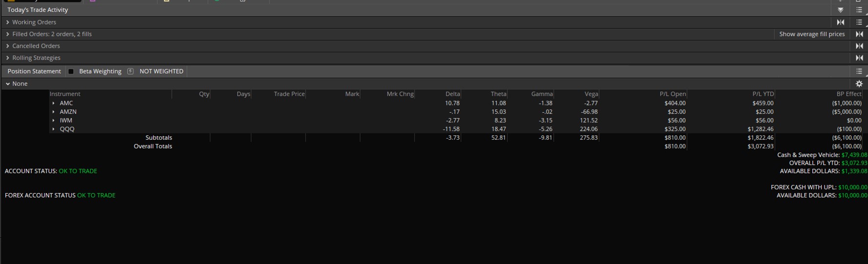Click the column-fit icon in Working Orders row
The height and width of the screenshot is (264, 868).
(840, 22)
